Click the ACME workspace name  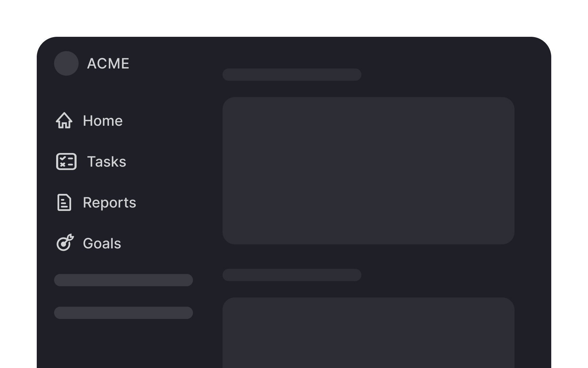[108, 63]
